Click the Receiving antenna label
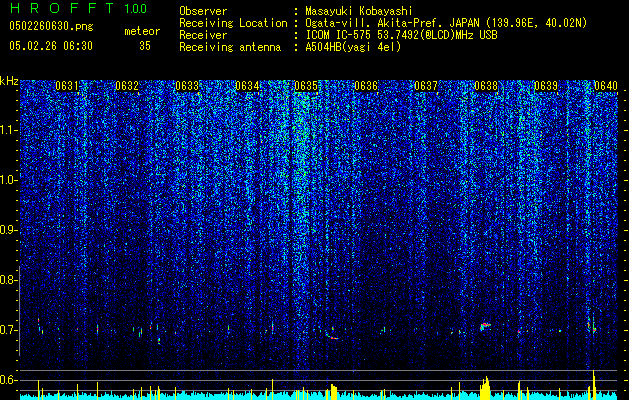Viewport: 629px width, 400px height. coord(230,47)
